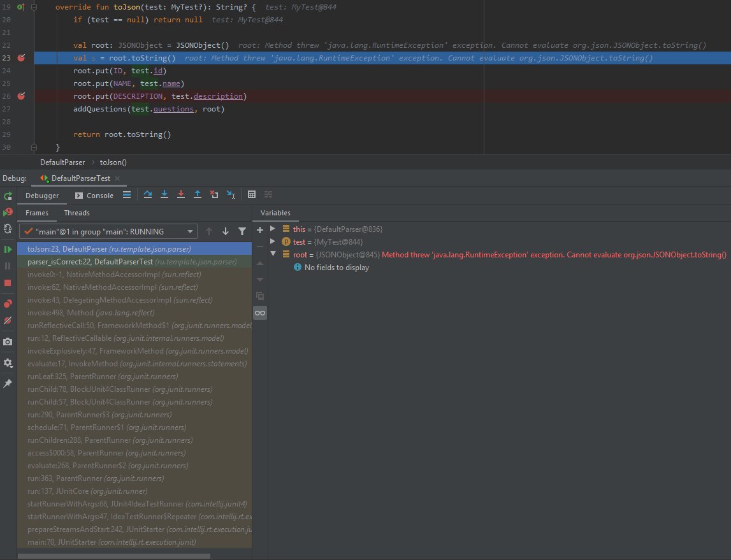The height and width of the screenshot is (560, 731).
Task: Duplicate the watch via copy icon
Action: pos(260,296)
